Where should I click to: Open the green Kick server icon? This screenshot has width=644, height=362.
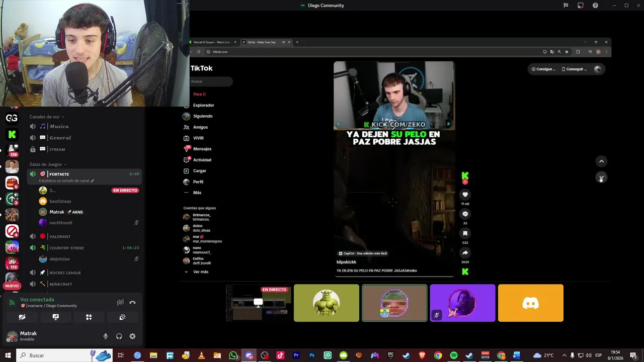tap(12, 134)
